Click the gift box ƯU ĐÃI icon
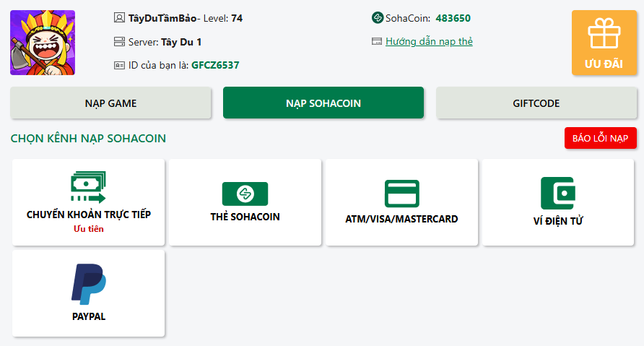The image size is (644, 346). 604,33
